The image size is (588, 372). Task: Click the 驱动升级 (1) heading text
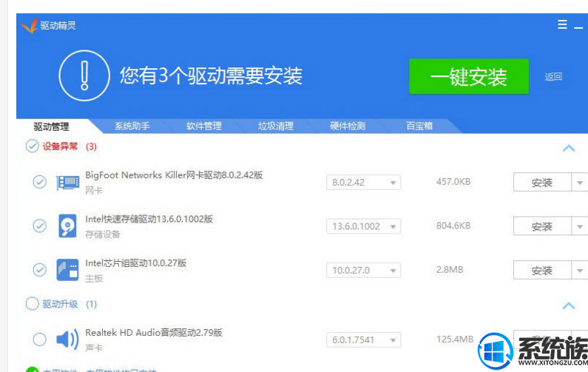[70, 304]
